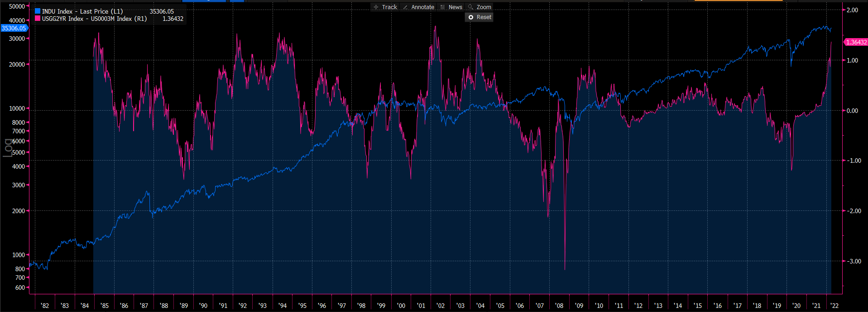Screen dimensions: 868x312
Task: Click the '22 year marker on time axis
Action: (x=834, y=306)
